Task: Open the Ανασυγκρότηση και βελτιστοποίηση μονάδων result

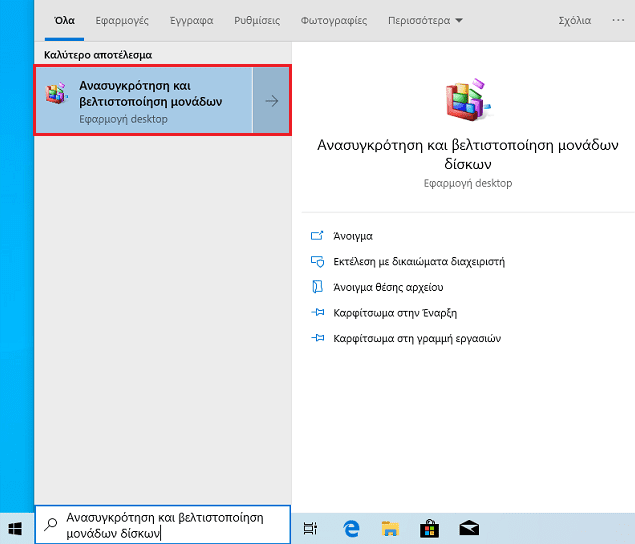Action: click(144, 100)
